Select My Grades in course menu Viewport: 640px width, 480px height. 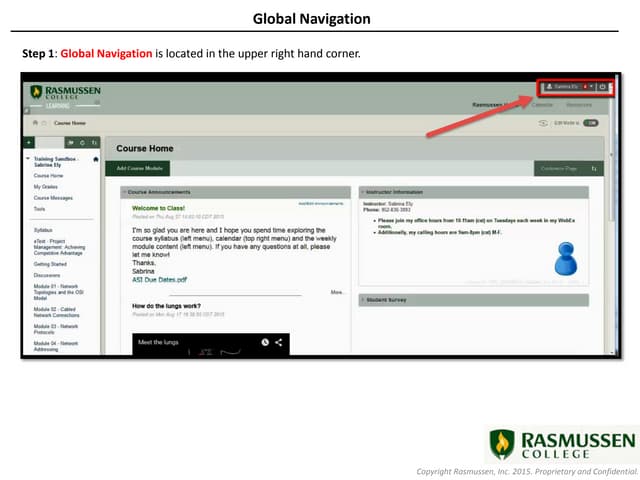[45, 186]
